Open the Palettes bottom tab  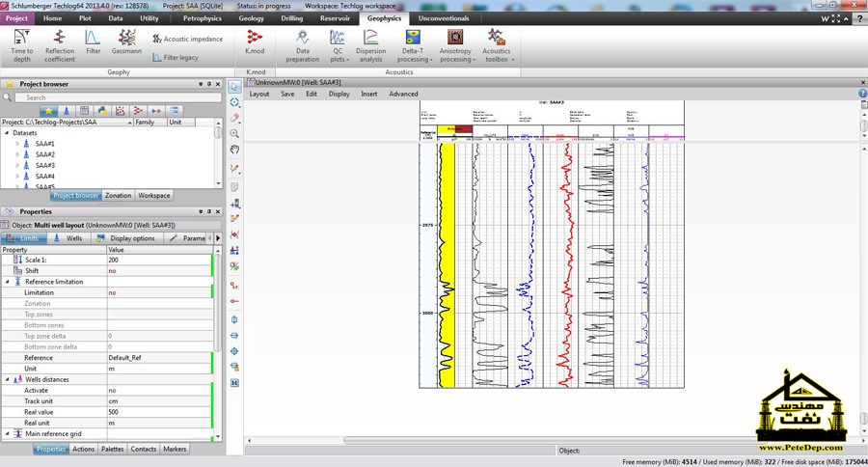(113, 450)
